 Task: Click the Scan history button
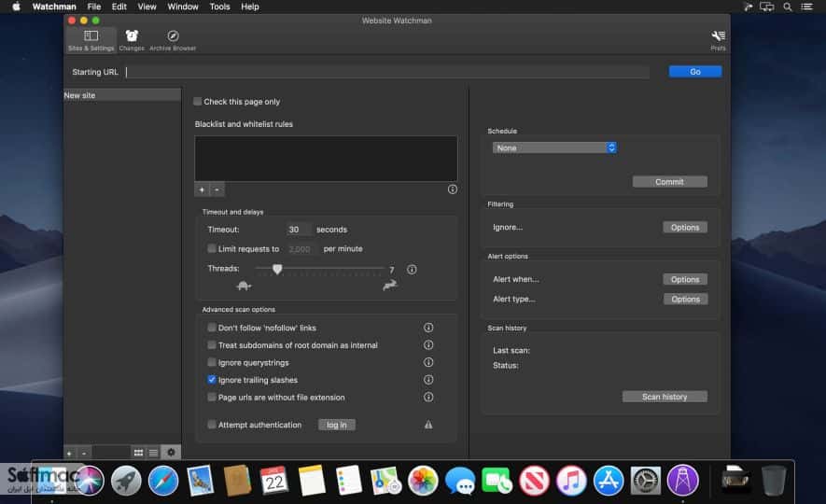665,397
